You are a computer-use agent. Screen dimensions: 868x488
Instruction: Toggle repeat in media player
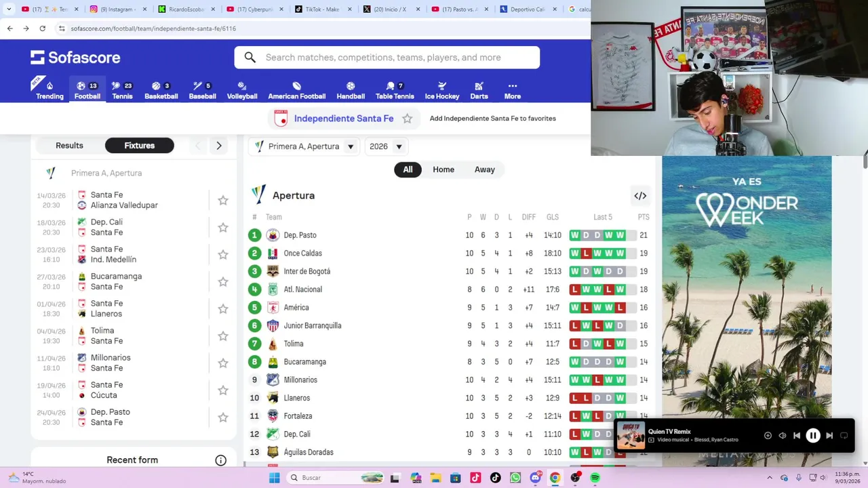844,436
